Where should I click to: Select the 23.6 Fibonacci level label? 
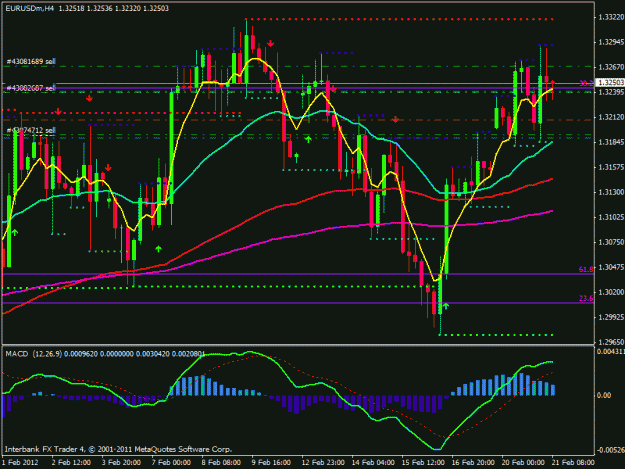pyautogui.click(x=586, y=298)
